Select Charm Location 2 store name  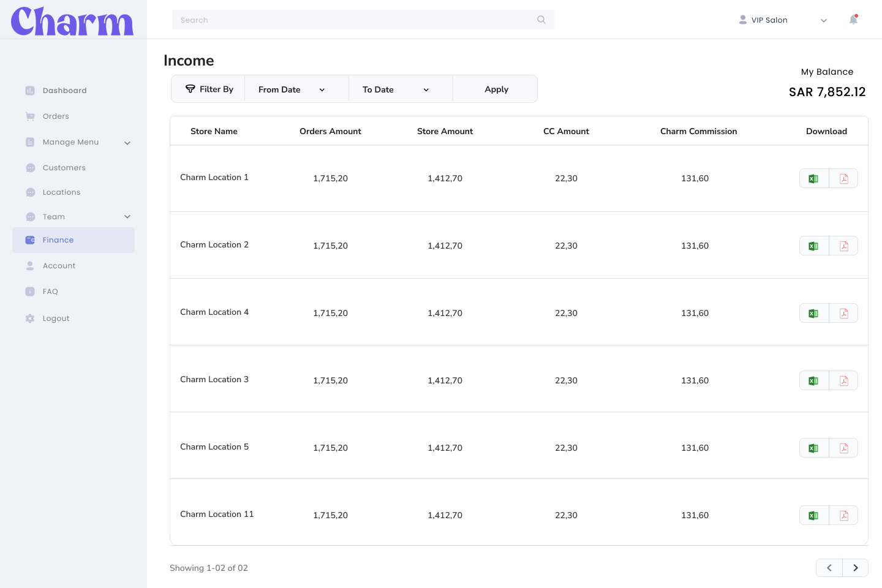[x=214, y=244]
